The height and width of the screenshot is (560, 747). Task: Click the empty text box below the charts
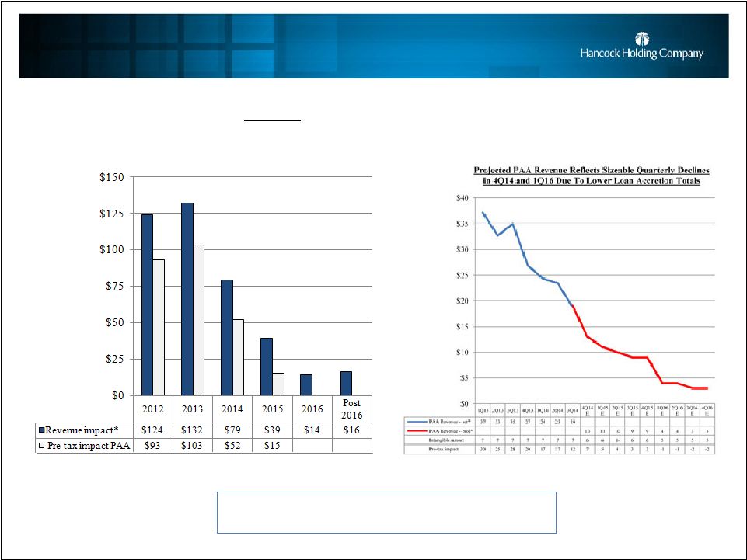click(386, 512)
